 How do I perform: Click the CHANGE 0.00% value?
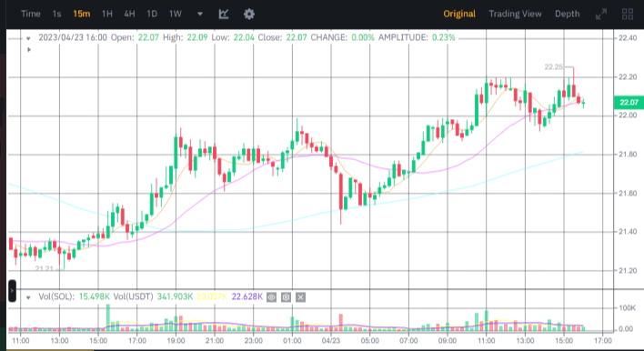(x=363, y=38)
